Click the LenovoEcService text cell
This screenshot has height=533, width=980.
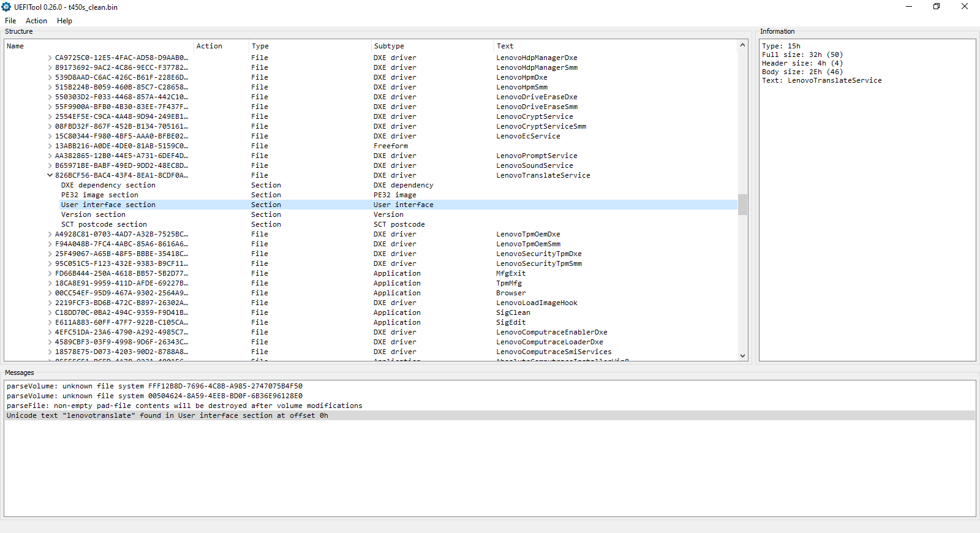[x=528, y=136]
